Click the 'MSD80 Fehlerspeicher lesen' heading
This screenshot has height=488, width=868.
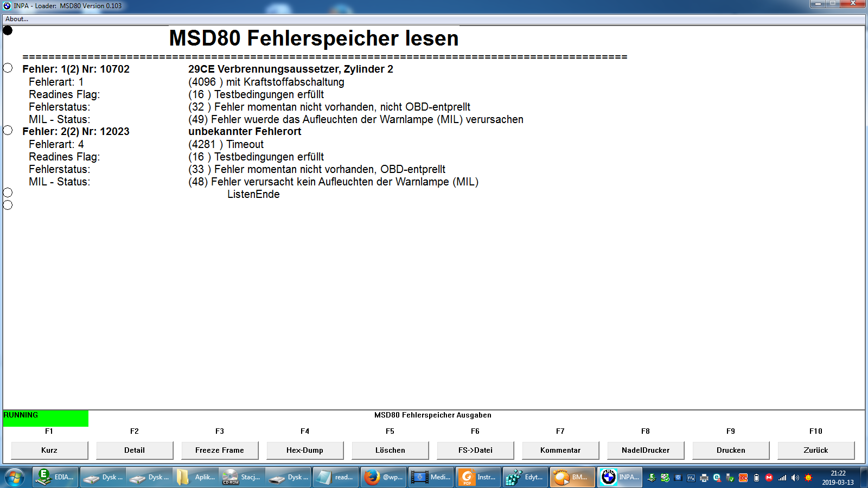(314, 38)
